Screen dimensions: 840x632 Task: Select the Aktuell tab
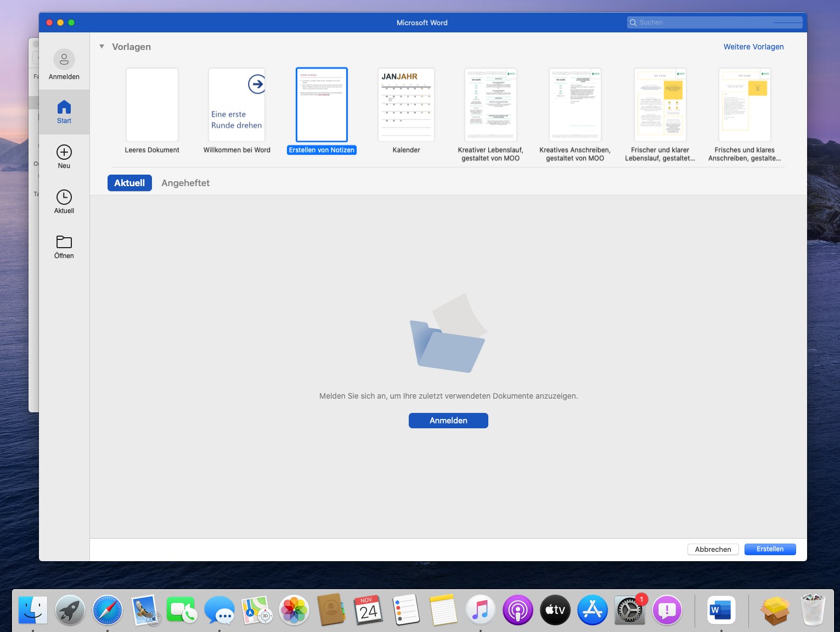coord(129,183)
